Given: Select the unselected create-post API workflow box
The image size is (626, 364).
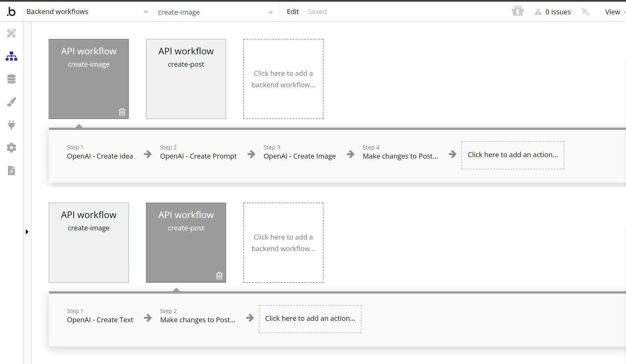Looking at the screenshot, I should pos(186,79).
